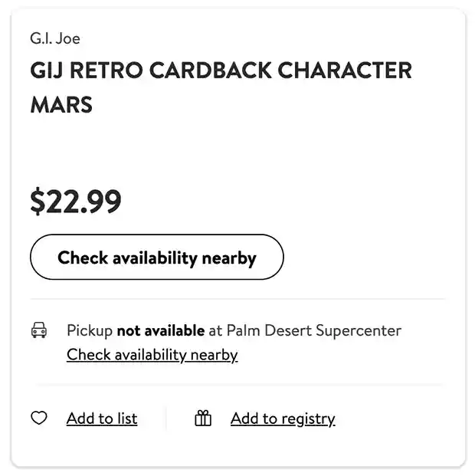This screenshot has width=475, height=476.
Task: Click the divider line below the availability button
Action: click(x=237, y=299)
